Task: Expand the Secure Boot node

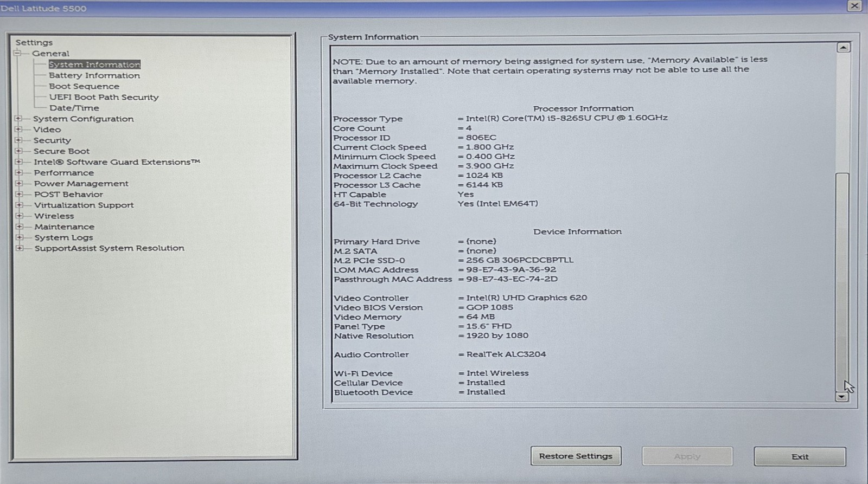Action: [18, 151]
